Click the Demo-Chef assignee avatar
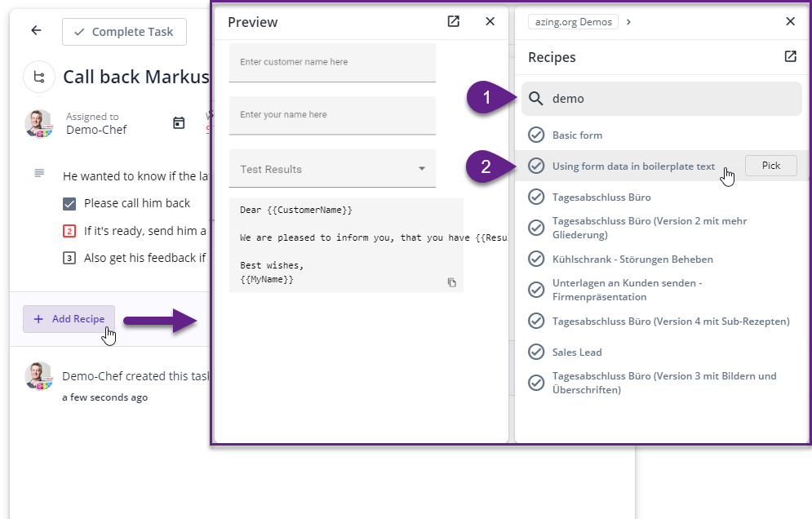Image resolution: width=812 pixels, height=519 pixels. click(38, 123)
